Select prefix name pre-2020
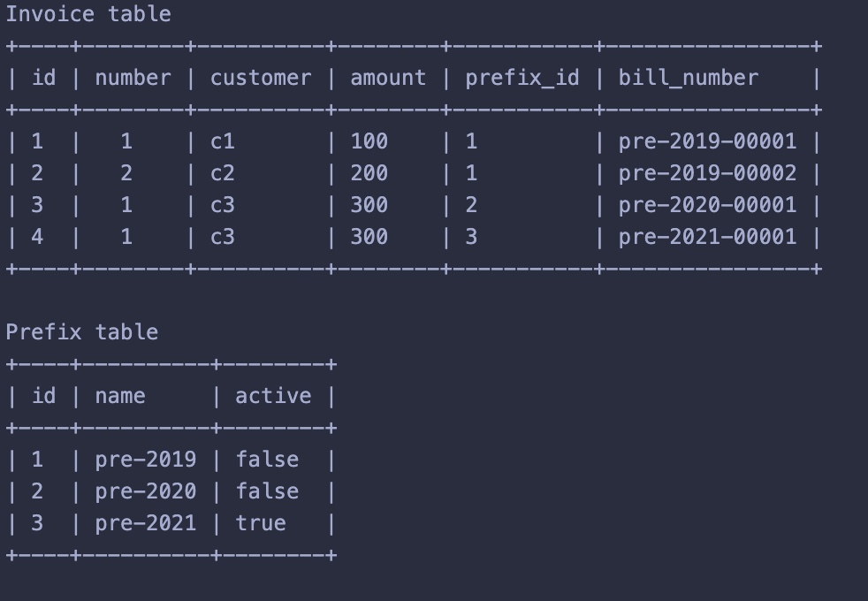The width and height of the screenshot is (868, 601). [146, 491]
